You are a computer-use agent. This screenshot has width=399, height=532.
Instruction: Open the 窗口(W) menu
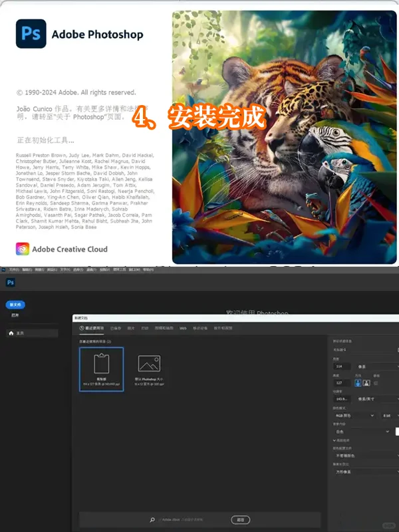(134, 270)
